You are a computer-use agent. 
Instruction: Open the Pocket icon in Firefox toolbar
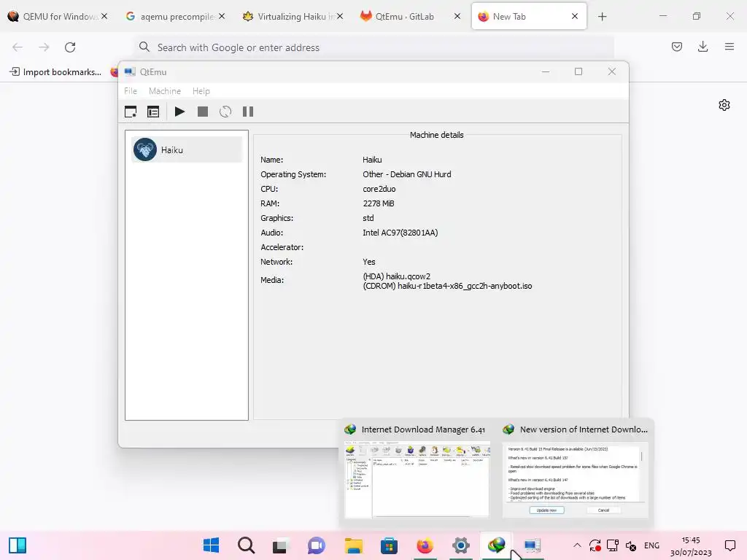677,47
